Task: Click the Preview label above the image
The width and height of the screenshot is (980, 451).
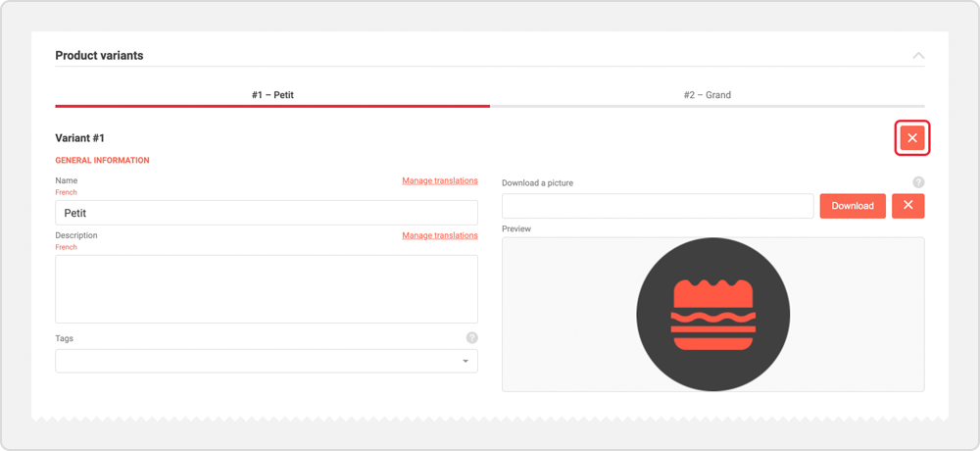Action: [x=516, y=229]
